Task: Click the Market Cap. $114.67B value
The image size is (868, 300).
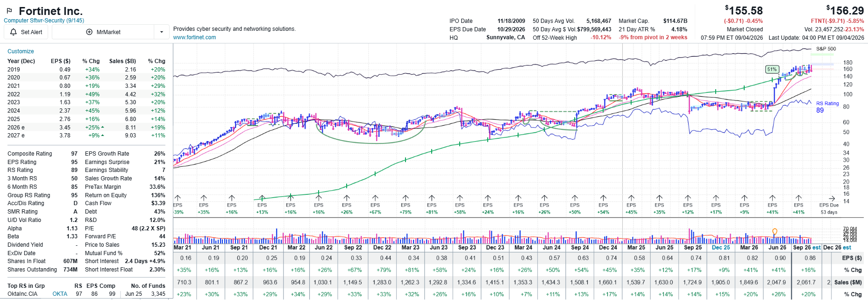Action: point(675,21)
